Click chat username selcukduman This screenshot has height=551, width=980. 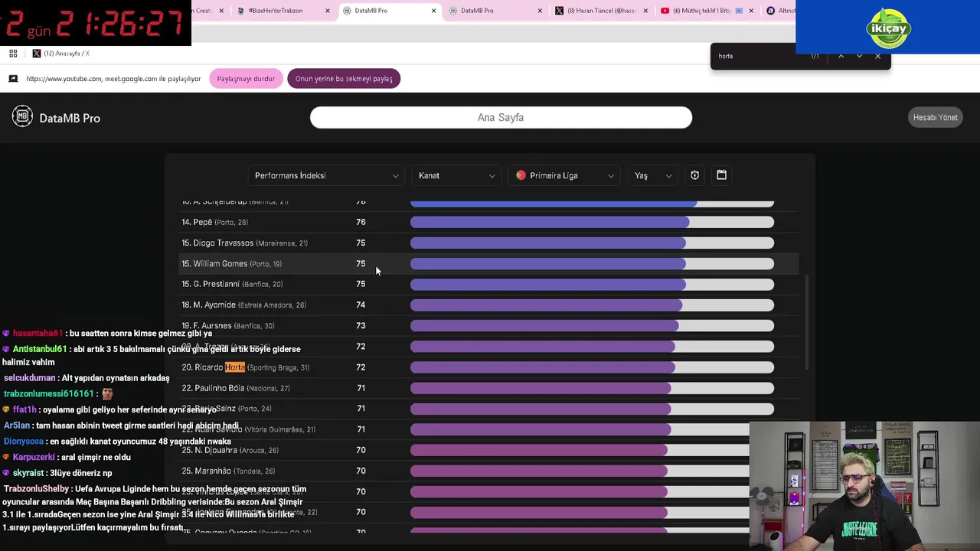(x=29, y=378)
